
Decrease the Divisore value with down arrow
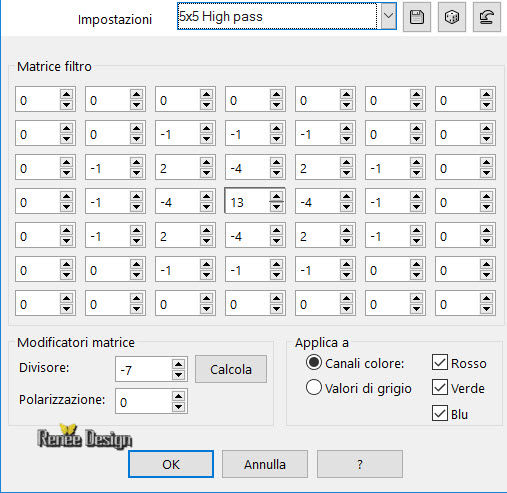(179, 375)
